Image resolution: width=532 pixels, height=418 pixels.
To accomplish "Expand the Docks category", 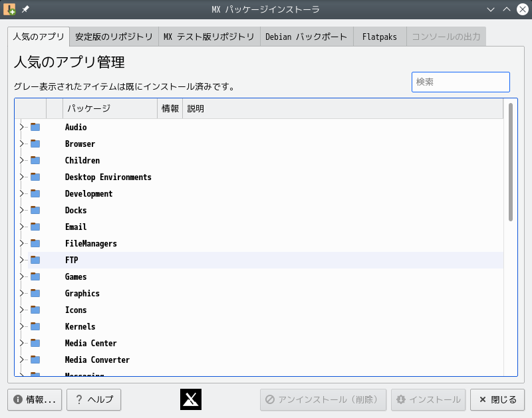I will [22, 210].
